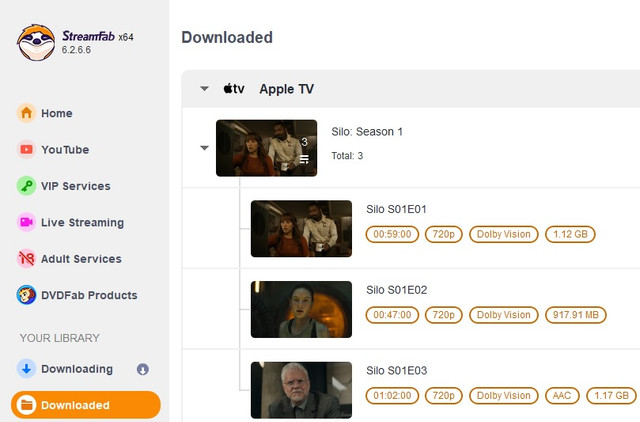The width and height of the screenshot is (640, 422).
Task: Click the playlist count icon on Silo thumbnail
Action: [x=304, y=157]
